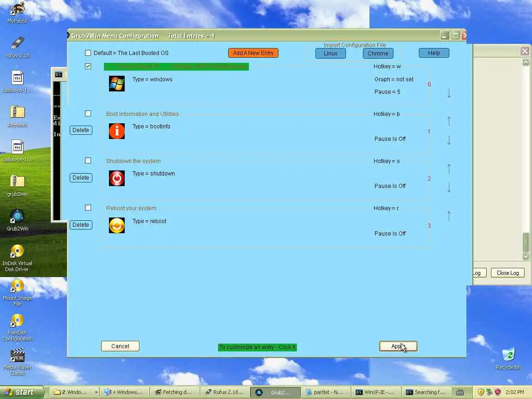This screenshot has height=399, width=532.
Task: Switch to partlist Notepad taskbar item
Action: click(325, 392)
